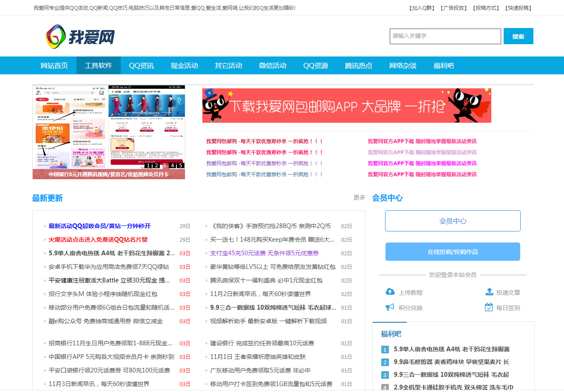Jump to carousel slide number 2
Screen dimensions: 564x392
point(156,166)
